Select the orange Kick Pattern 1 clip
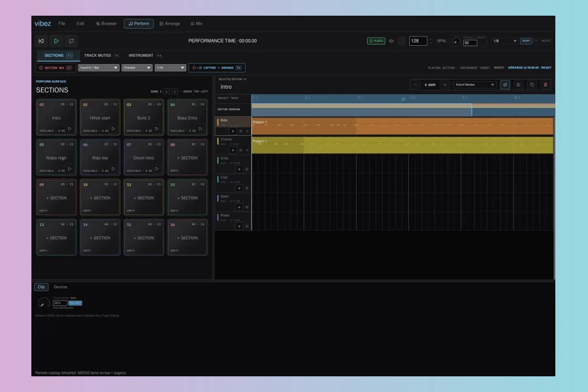The width and height of the screenshot is (588, 392). [x=402, y=126]
